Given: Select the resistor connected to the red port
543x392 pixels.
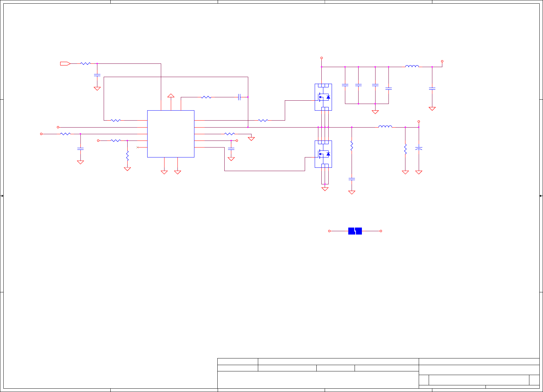Looking at the screenshot, I should [85, 63].
